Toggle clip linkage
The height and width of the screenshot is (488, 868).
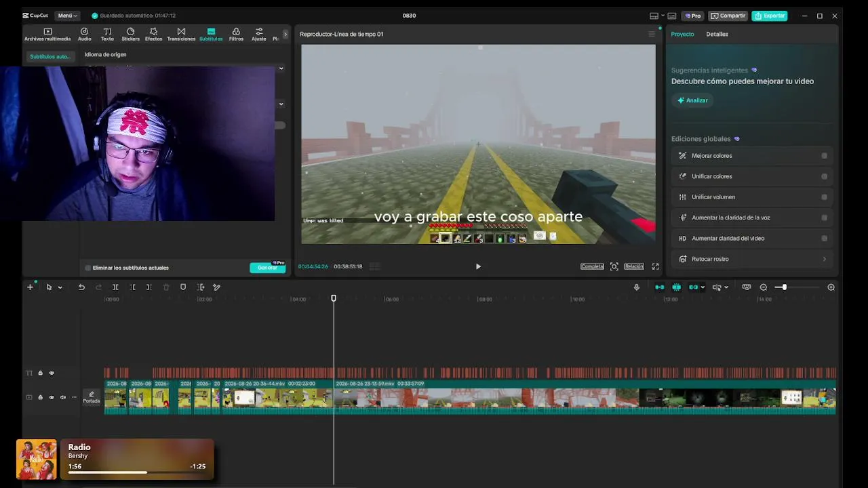click(x=693, y=287)
